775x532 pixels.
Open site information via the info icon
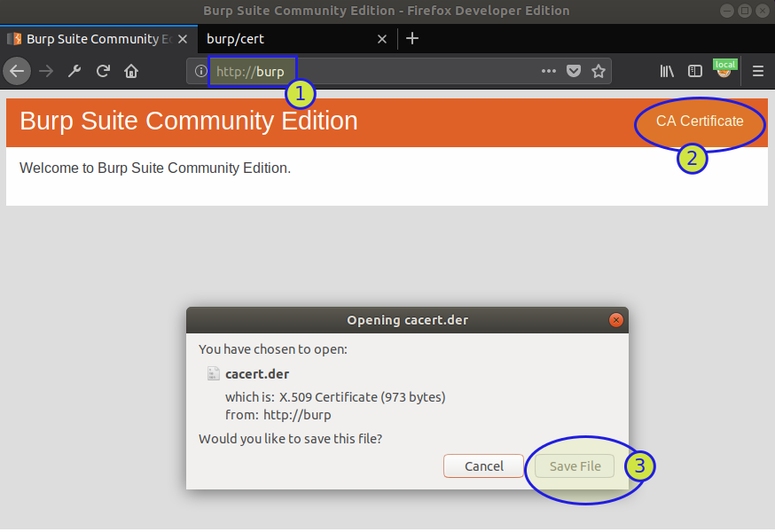coord(200,71)
